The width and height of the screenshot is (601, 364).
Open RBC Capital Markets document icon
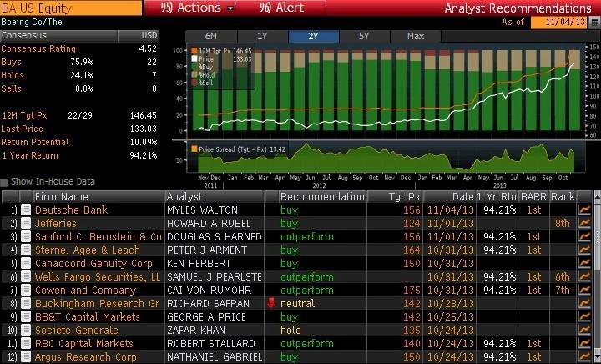click(26, 344)
